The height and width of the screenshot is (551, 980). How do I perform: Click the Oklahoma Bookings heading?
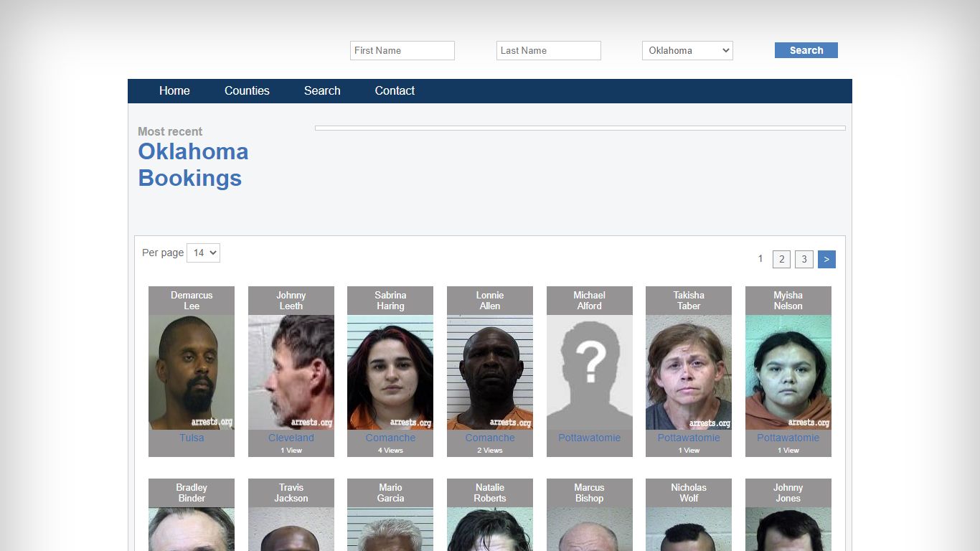click(194, 164)
